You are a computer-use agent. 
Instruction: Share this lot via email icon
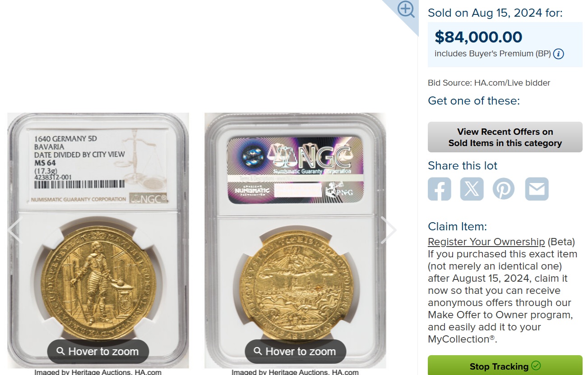pos(537,189)
